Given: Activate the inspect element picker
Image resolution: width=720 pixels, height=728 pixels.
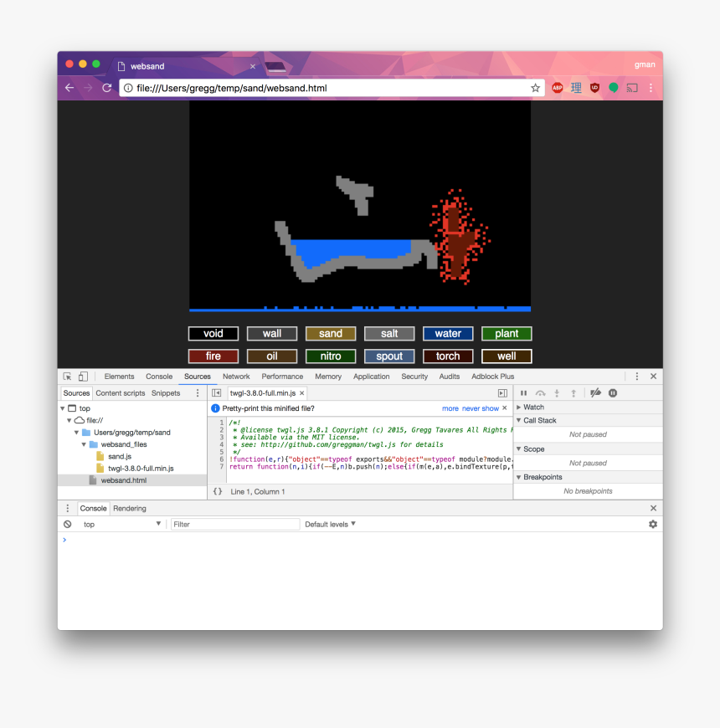Looking at the screenshot, I should 67,377.
